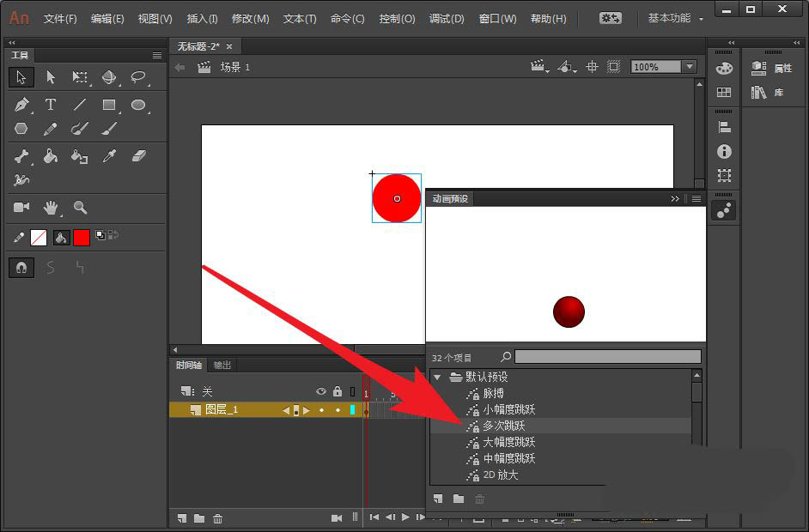
Task: Collapse the 默认预设 folder
Action: [437, 378]
